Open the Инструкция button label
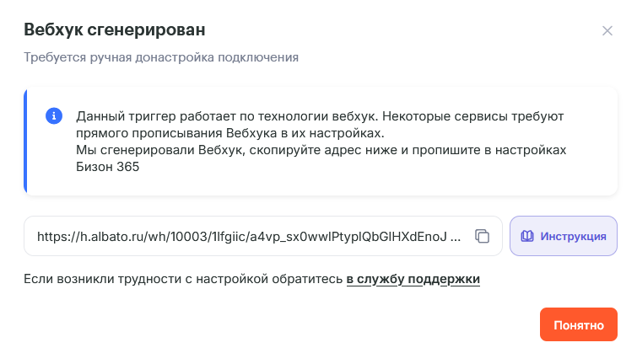Screen dimensions: 637x364 coord(573,236)
